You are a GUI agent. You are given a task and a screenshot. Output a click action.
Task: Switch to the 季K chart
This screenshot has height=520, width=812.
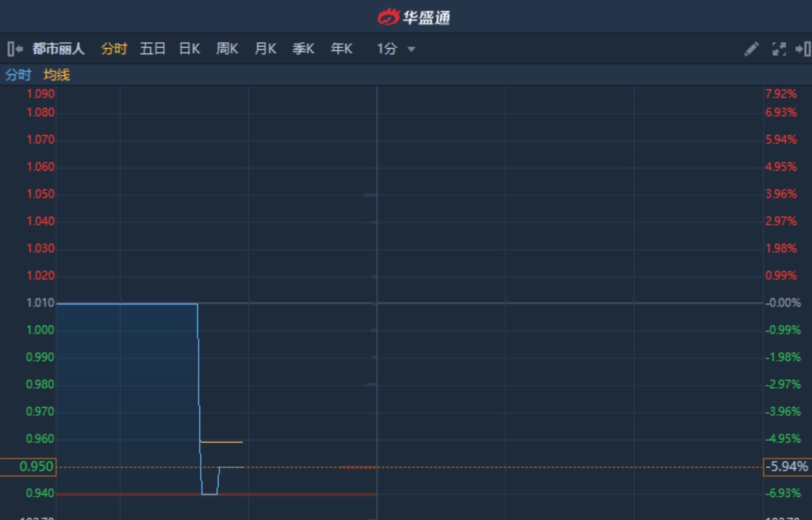pyautogui.click(x=303, y=49)
